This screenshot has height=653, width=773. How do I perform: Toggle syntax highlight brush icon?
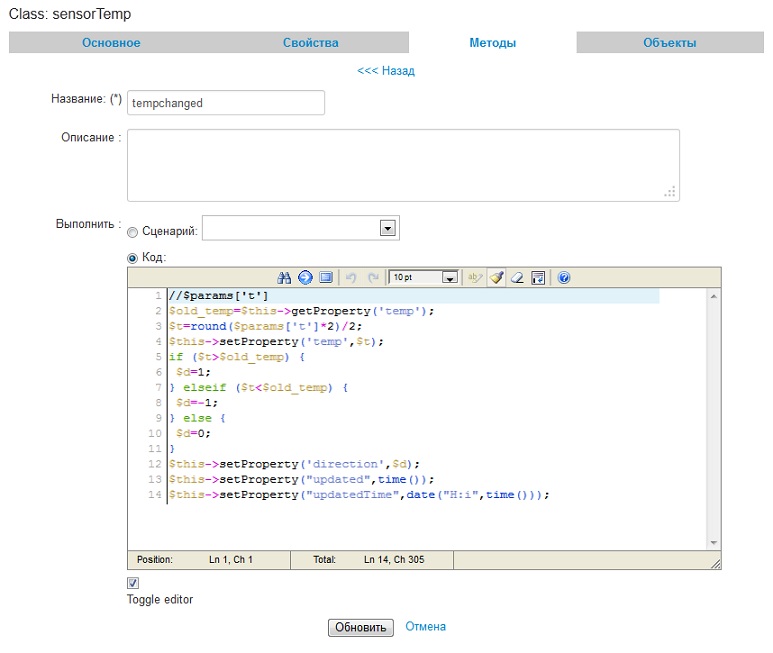click(496, 277)
